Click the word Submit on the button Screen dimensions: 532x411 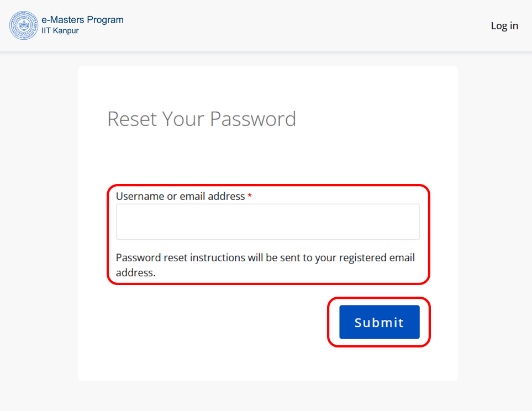[379, 323]
